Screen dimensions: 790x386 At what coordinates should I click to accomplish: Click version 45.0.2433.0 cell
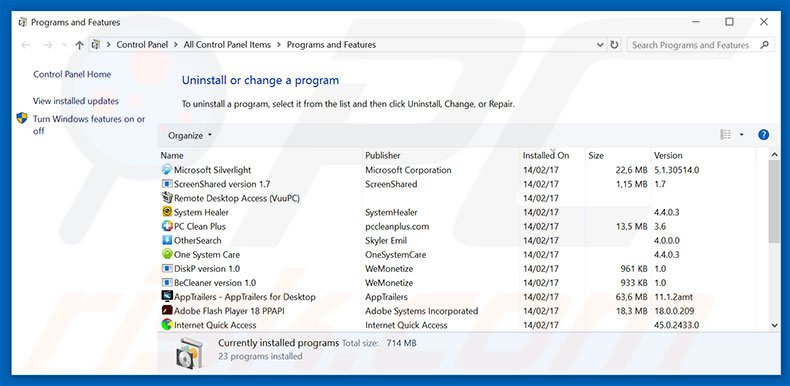coord(676,325)
